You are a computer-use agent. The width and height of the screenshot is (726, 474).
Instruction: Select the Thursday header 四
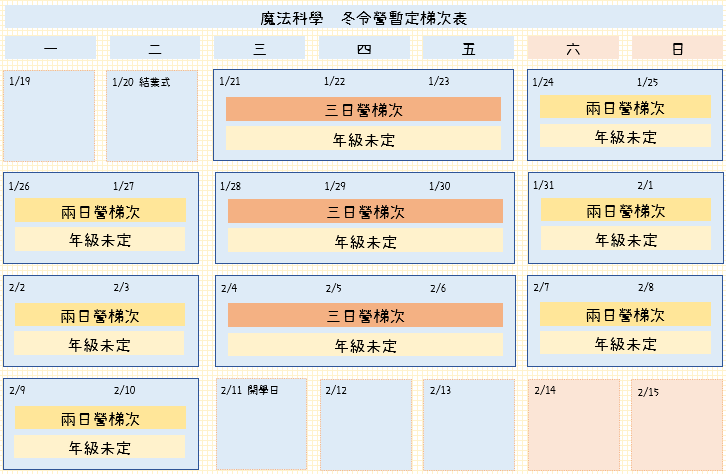click(x=364, y=48)
